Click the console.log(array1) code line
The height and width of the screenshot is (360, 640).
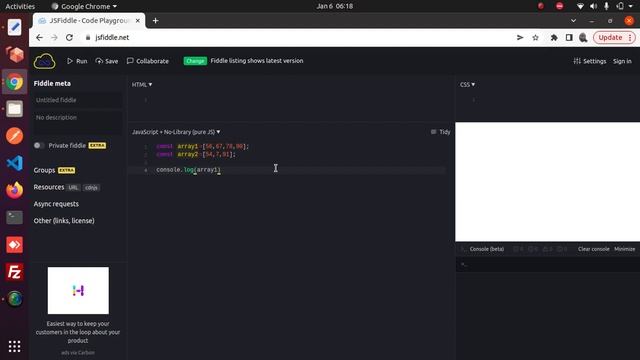pos(188,169)
